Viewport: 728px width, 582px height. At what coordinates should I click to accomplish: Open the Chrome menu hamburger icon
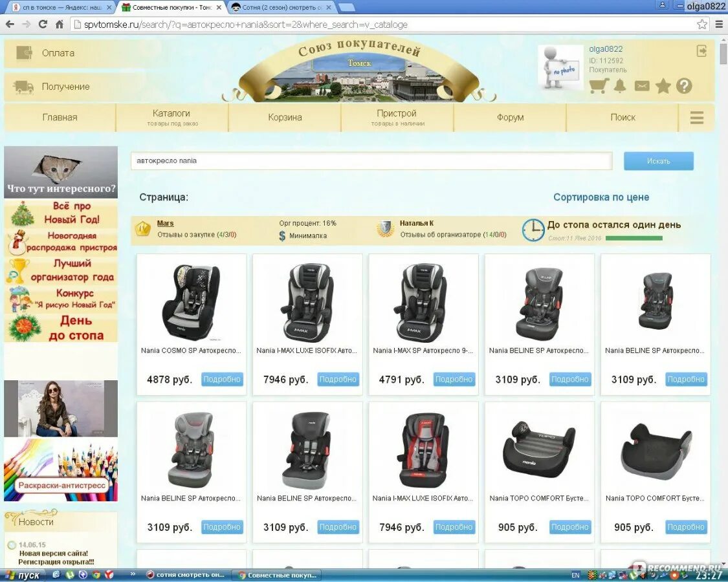(719, 24)
